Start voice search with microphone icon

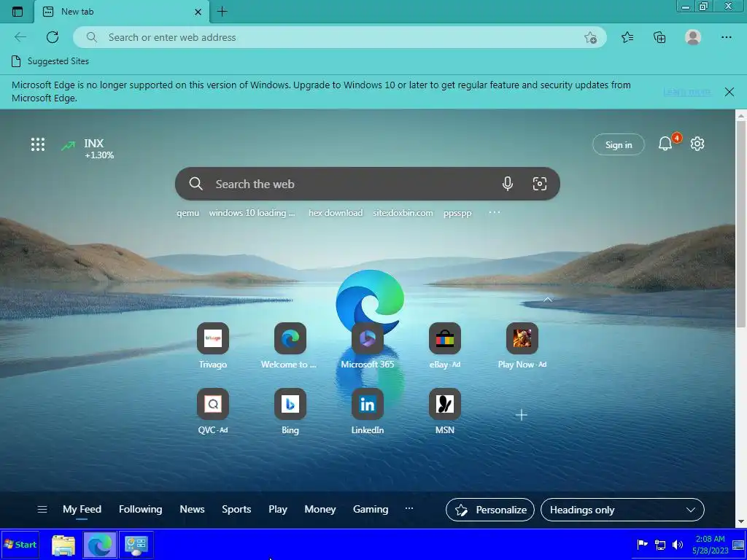pyautogui.click(x=508, y=184)
